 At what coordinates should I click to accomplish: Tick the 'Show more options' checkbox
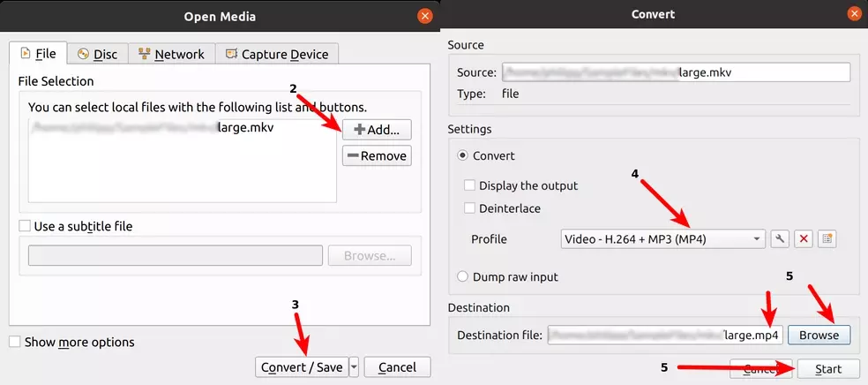tap(15, 342)
